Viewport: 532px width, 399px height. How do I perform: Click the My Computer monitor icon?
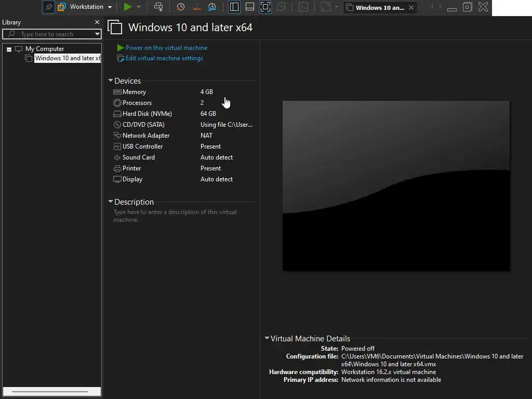coord(19,49)
